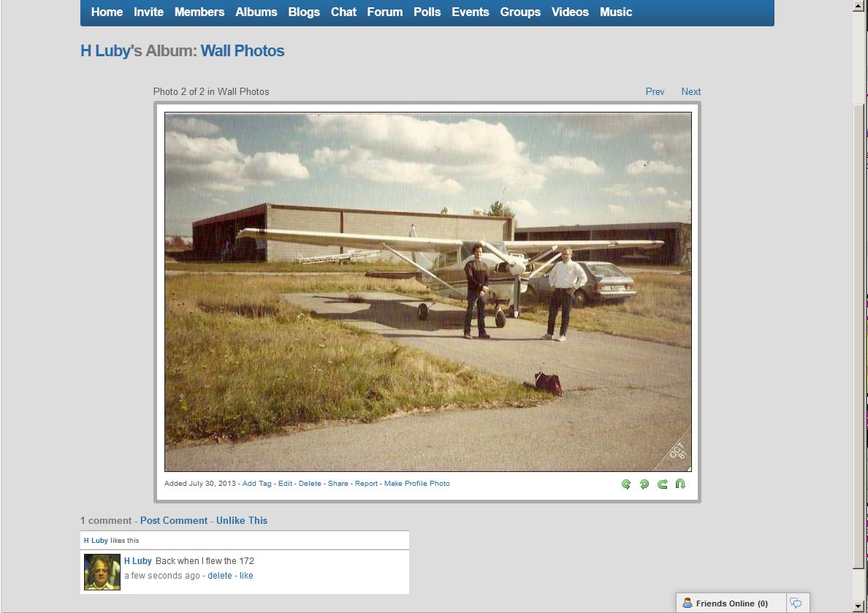This screenshot has width=868, height=613.
Task: Open the chat speech-bubbles icon
Action: [796, 603]
